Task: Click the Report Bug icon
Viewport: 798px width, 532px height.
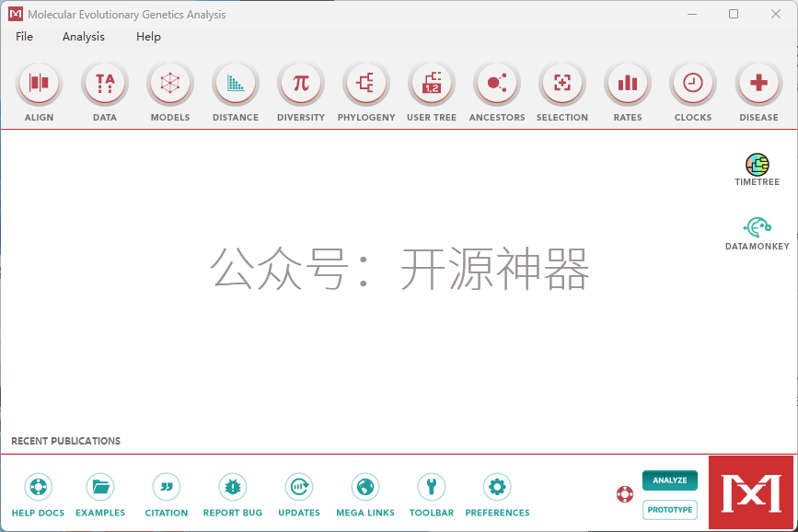Action: (233, 487)
